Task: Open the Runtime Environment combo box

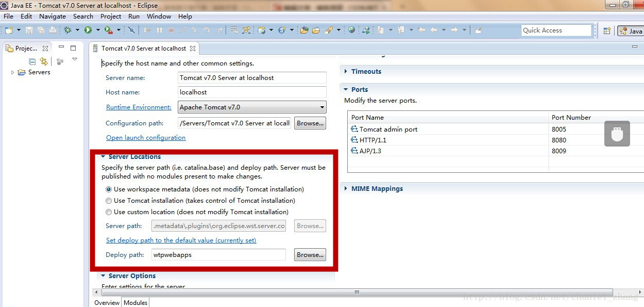Action: [252, 107]
